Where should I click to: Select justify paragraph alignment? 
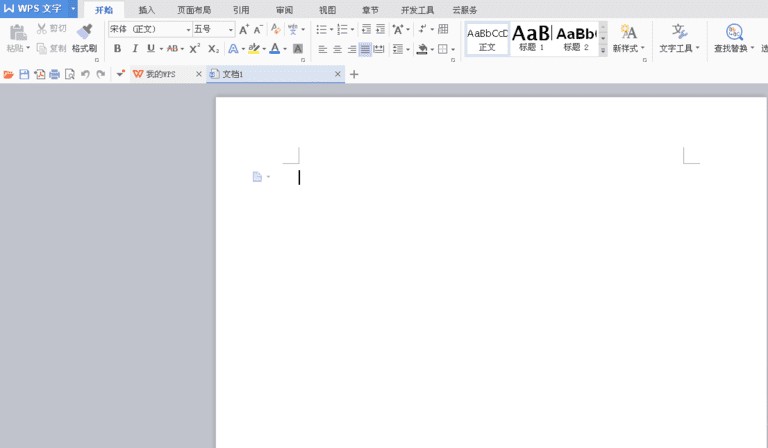[x=365, y=49]
